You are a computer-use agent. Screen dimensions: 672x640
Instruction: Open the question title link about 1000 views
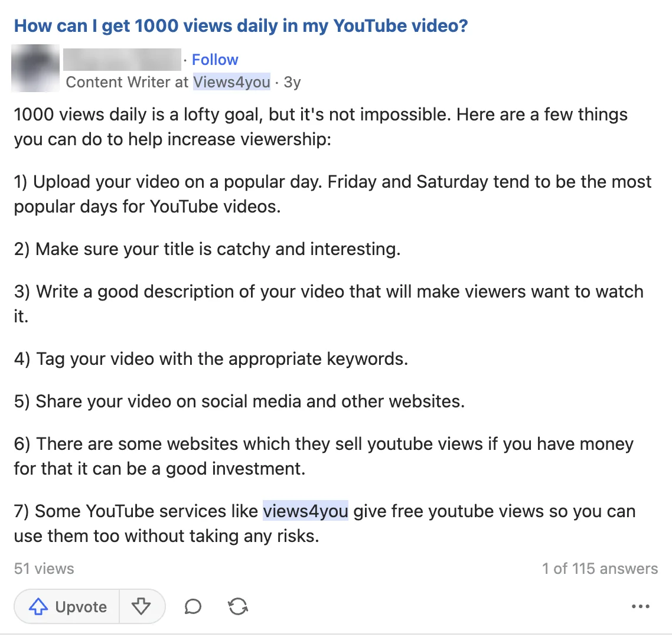tap(241, 26)
